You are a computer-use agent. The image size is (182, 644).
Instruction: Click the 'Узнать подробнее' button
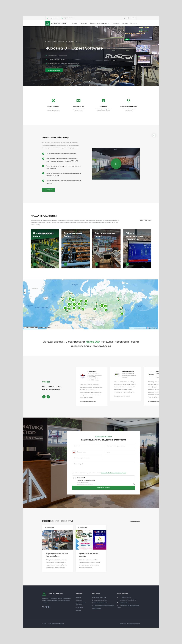(54, 70)
